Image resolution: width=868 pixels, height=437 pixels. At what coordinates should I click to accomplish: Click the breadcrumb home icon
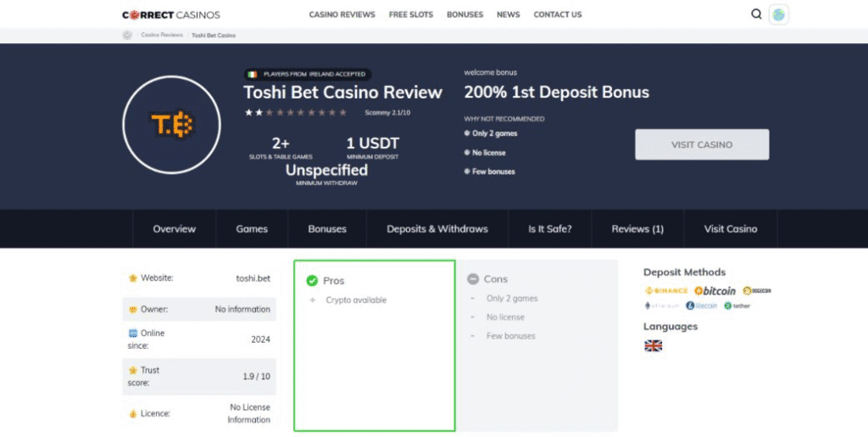128,35
